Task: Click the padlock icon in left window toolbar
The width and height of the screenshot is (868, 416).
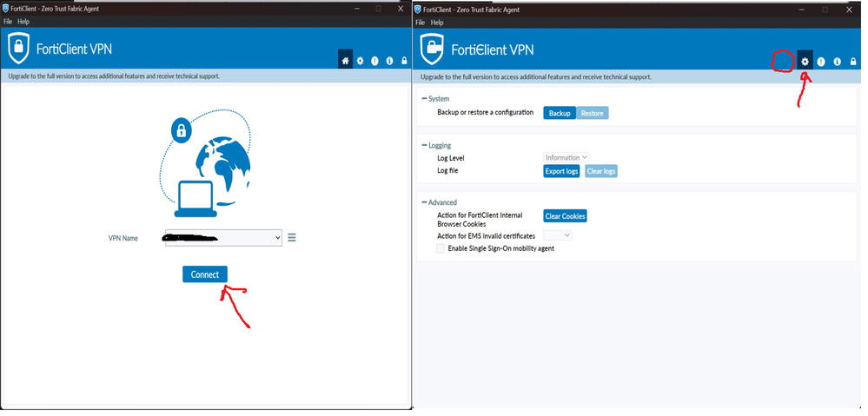Action: click(x=404, y=61)
